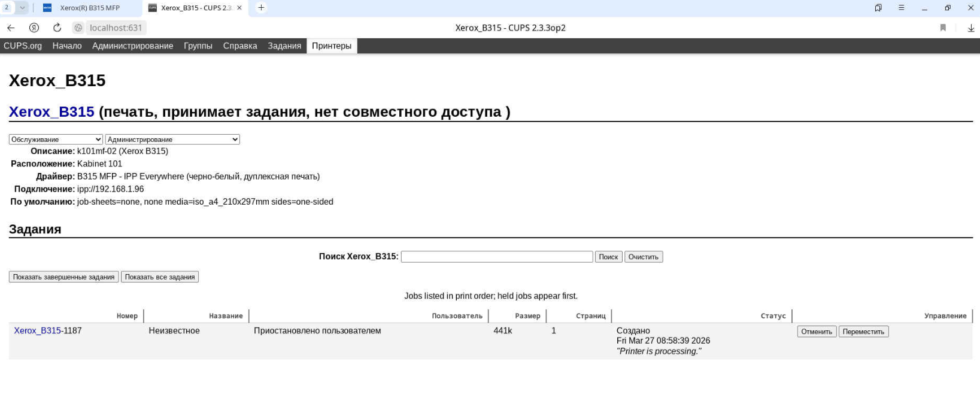This screenshot has height=404, width=980.
Task: Close the Xerox_B315 CUPS tab
Action: click(239, 8)
